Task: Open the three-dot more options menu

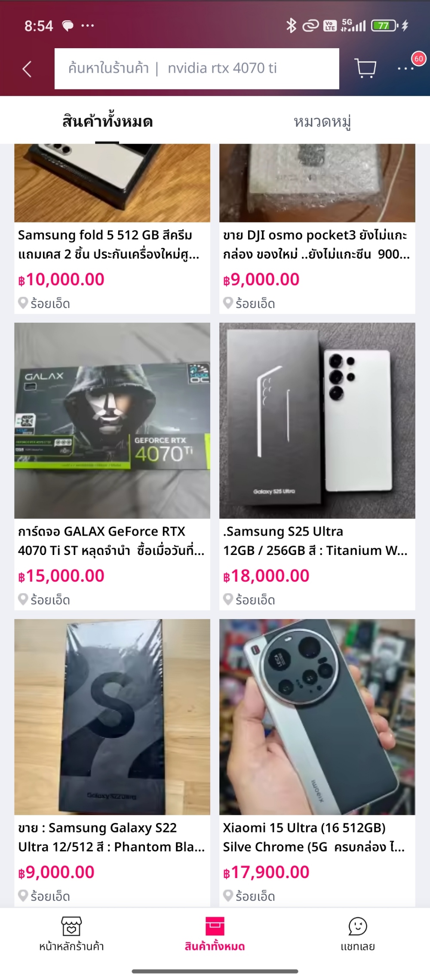Action: [405, 68]
